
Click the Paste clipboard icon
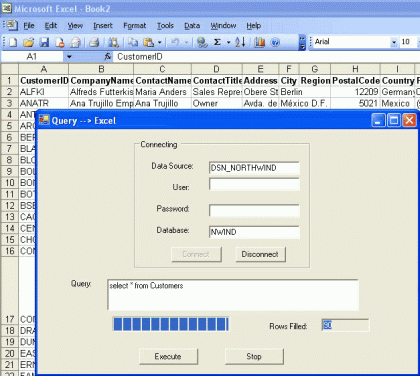coord(149,42)
